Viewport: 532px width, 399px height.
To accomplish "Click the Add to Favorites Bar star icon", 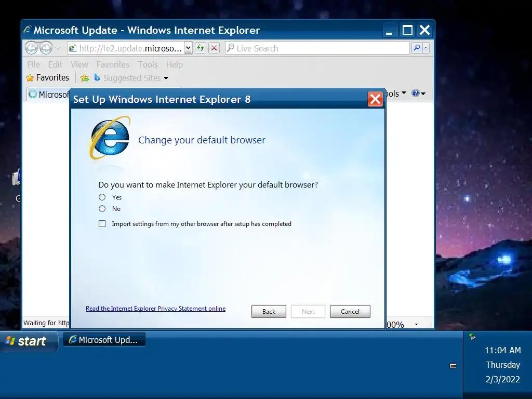I will pyautogui.click(x=85, y=78).
